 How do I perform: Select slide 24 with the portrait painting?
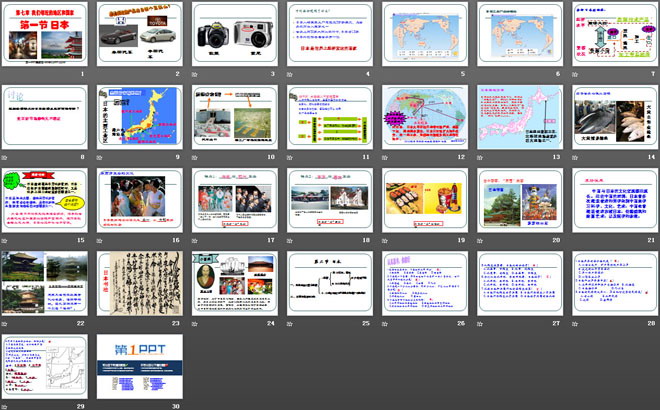(233, 283)
